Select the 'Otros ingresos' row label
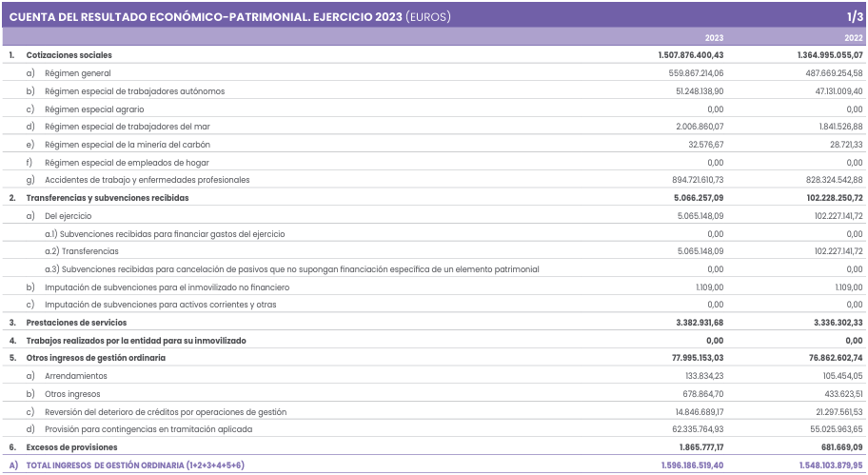 (72, 394)
